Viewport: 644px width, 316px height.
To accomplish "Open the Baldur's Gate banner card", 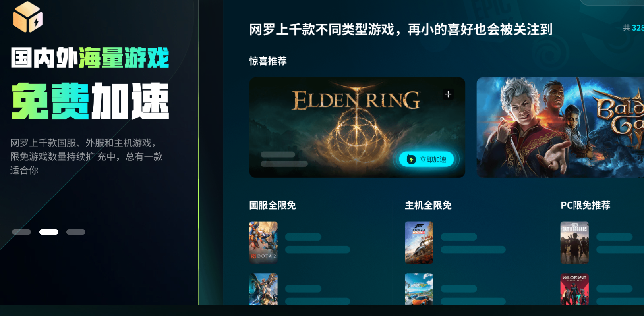I will pyautogui.click(x=560, y=127).
